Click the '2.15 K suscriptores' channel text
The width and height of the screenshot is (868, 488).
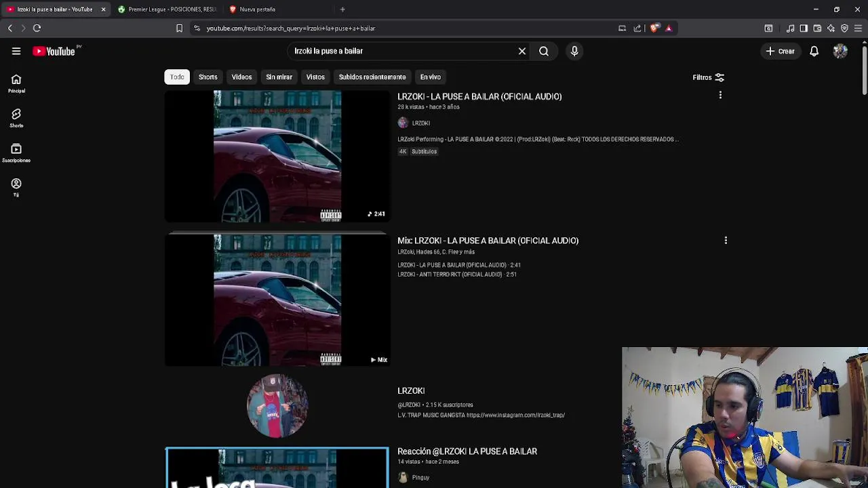(449, 405)
